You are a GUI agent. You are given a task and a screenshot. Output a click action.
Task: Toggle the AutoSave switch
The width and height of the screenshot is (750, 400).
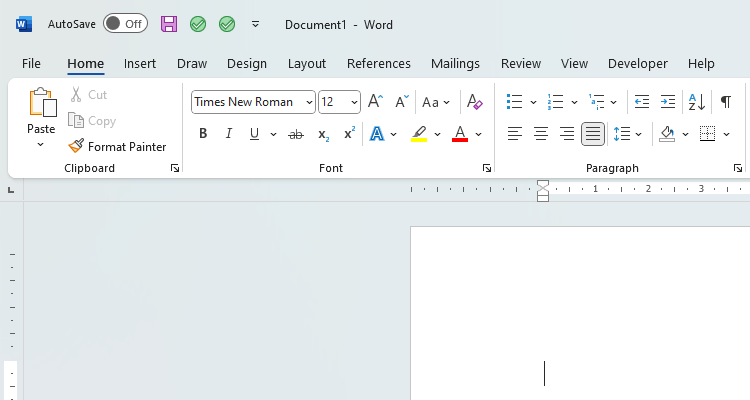pyautogui.click(x=125, y=24)
